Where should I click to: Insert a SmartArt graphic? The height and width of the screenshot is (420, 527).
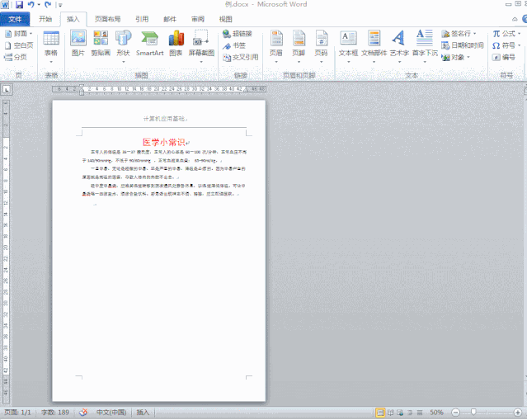click(150, 43)
